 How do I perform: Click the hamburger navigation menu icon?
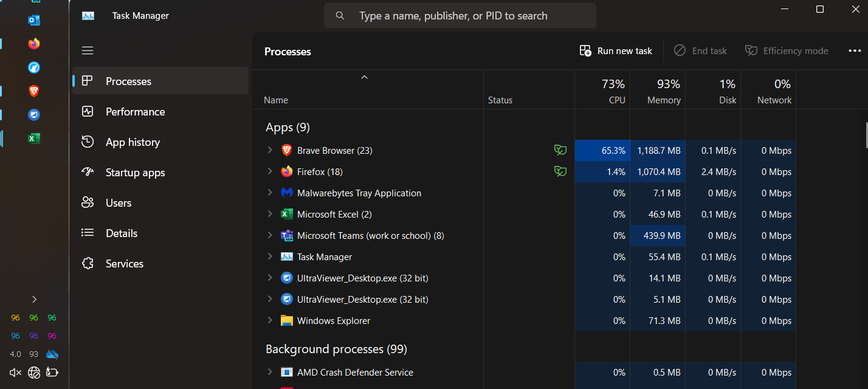click(x=88, y=50)
